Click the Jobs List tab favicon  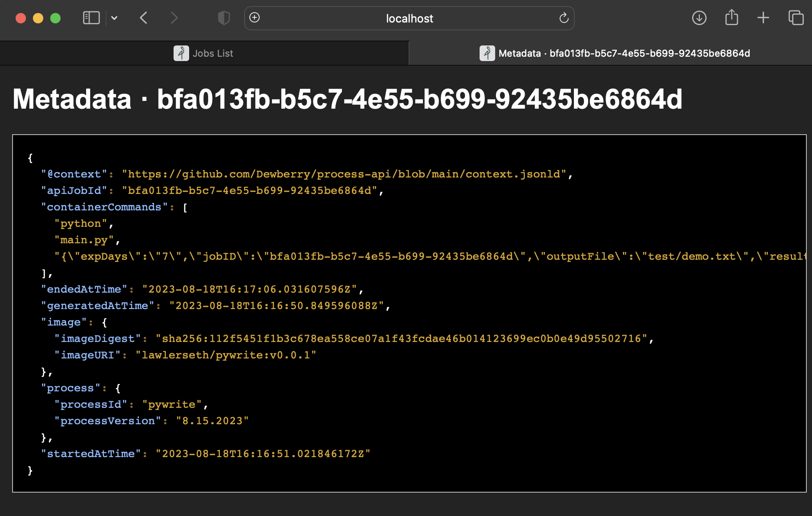point(181,53)
